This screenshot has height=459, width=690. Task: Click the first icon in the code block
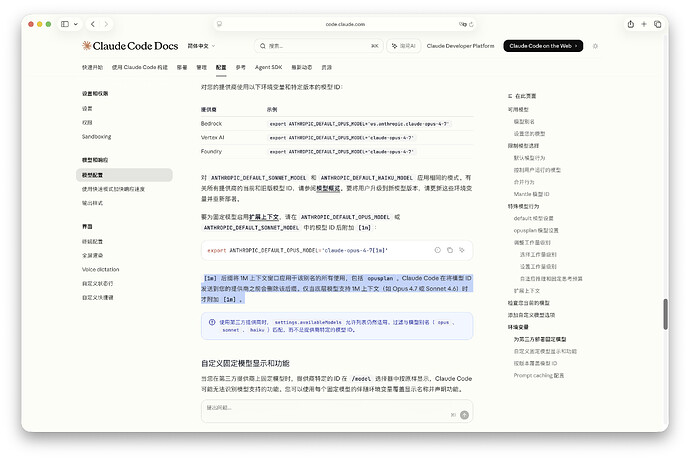[x=437, y=250]
